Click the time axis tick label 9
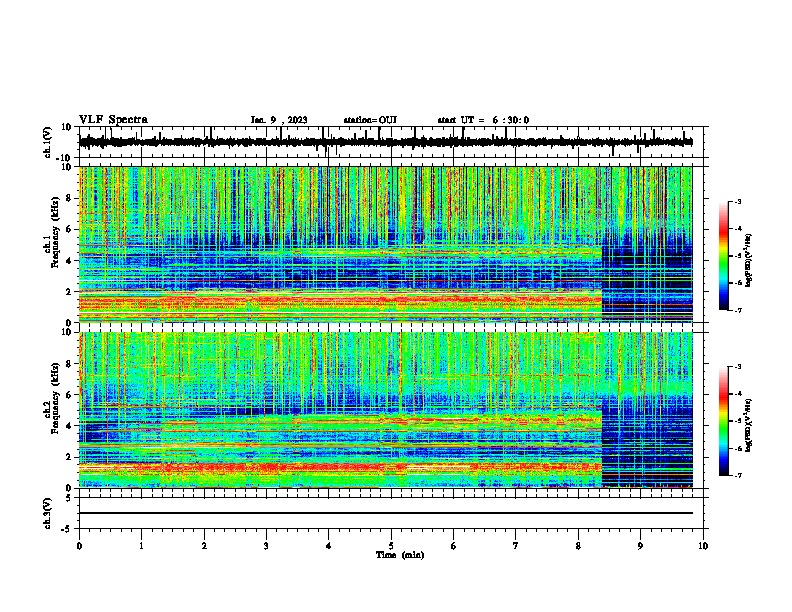 tap(640, 546)
